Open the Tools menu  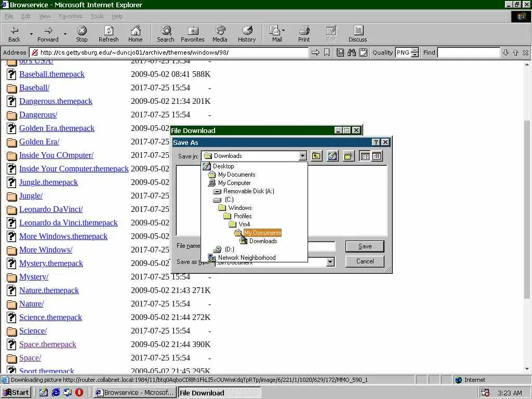coord(97,16)
